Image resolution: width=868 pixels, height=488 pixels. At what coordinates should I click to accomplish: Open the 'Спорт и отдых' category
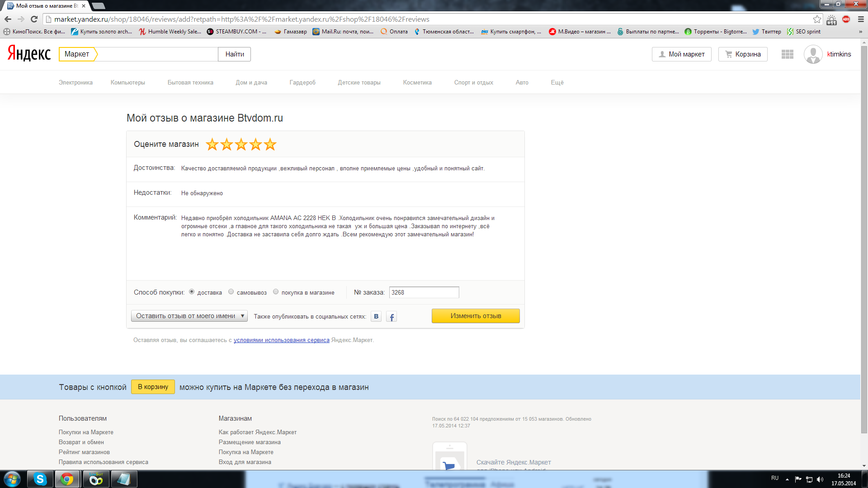(474, 83)
